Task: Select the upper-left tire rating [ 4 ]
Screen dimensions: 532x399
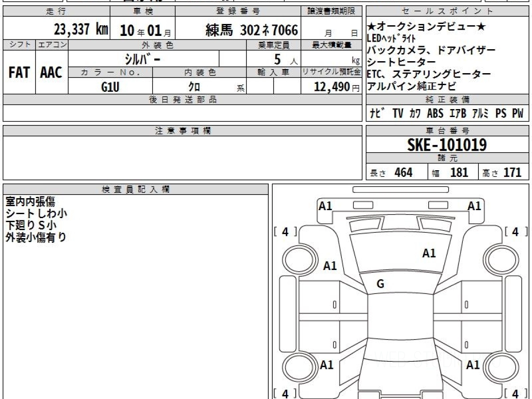Action: (285, 231)
